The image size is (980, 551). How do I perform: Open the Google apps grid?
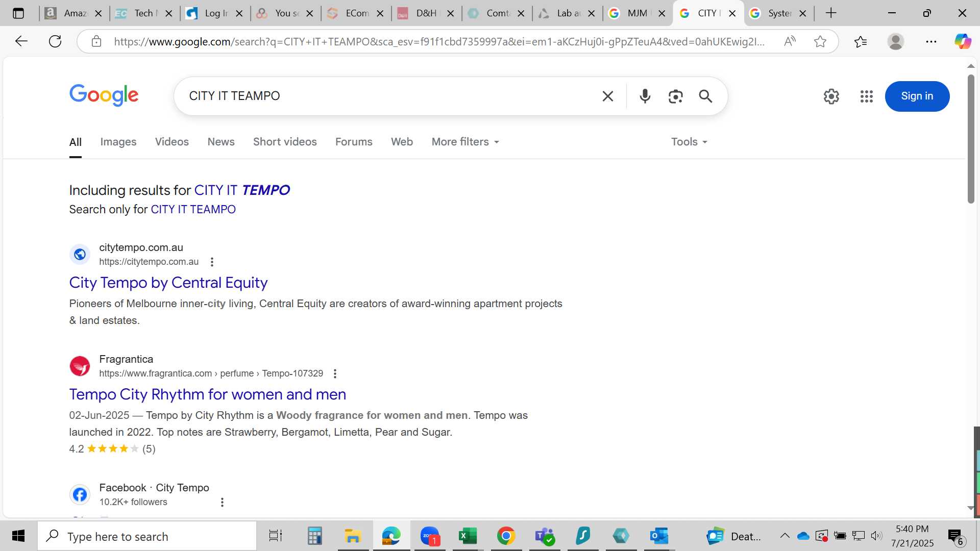[x=866, y=96]
